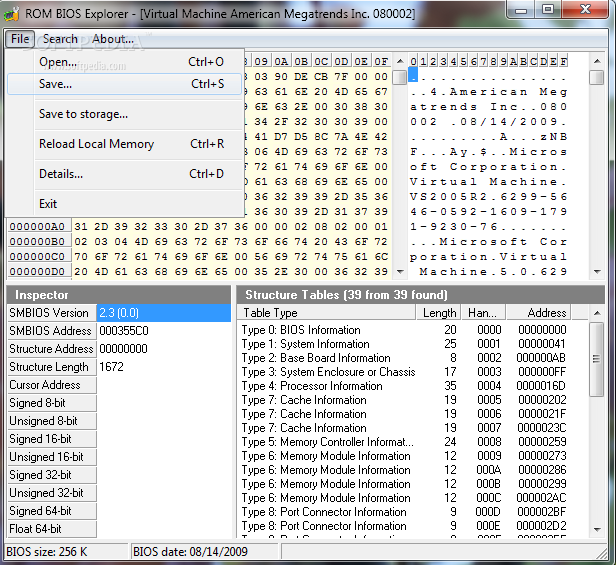
Task: Choose Open... from the File menu
Action: pos(125,62)
